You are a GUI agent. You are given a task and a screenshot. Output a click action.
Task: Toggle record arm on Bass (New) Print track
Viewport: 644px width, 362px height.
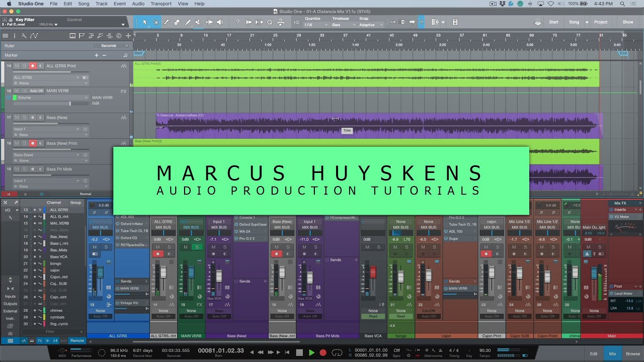tap(32, 143)
